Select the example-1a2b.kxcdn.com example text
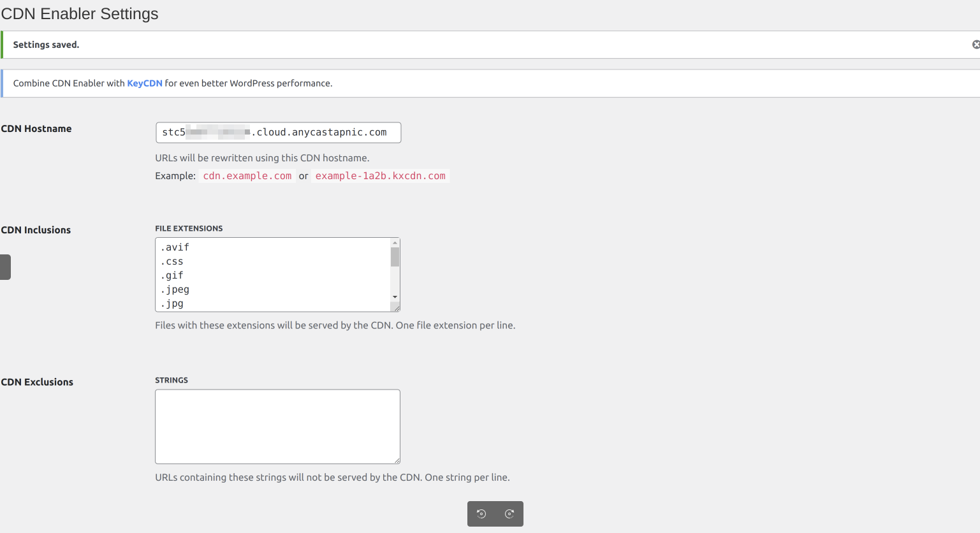This screenshot has height=533, width=980. 380,176
